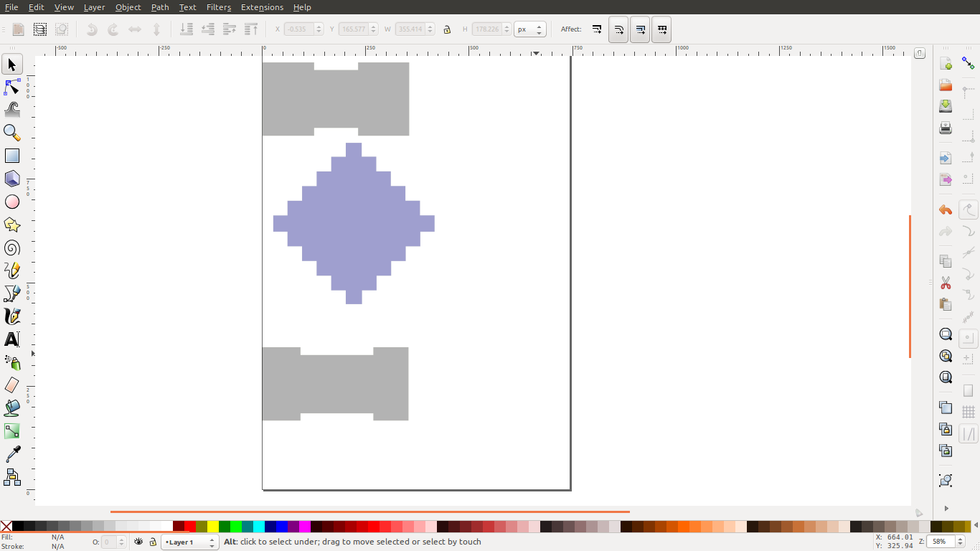The image size is (980, 551).
Task: Open the Object menu
Action: 128,7
